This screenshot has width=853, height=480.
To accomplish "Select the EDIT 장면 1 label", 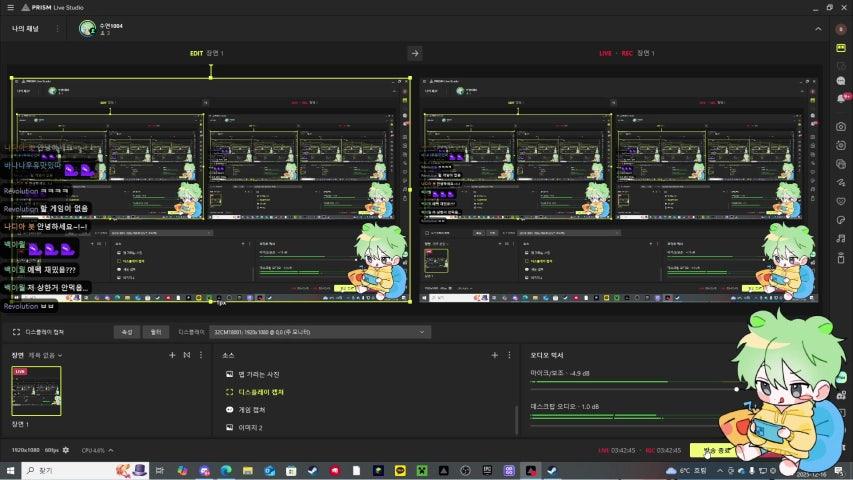I will [207, 53].
